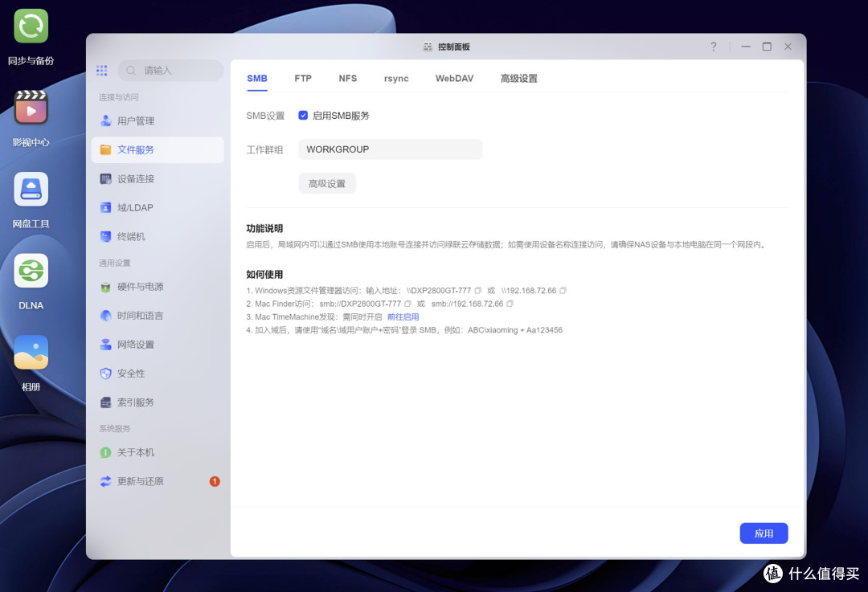
Task: Open the 网盘工具 desktop icon
Action: click(x=31, y=190)
